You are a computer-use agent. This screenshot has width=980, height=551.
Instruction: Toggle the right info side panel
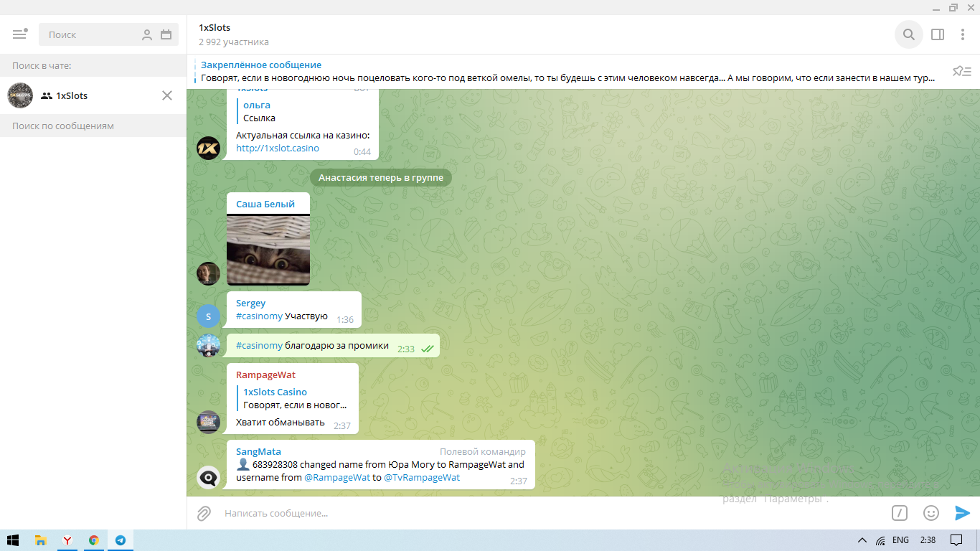937,34
